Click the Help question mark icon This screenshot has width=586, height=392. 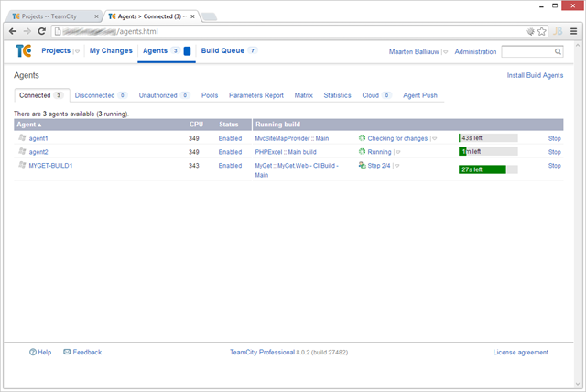(x=33, y=352)
